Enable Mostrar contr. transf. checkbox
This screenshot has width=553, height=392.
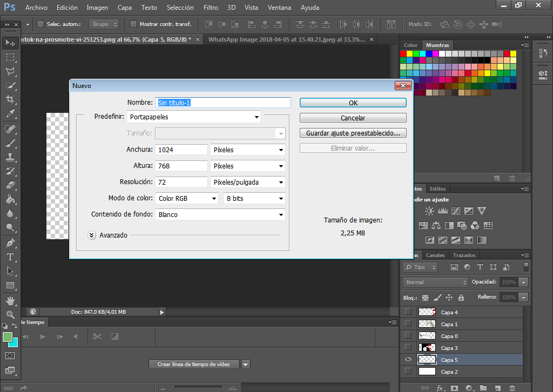pos(133,24)
